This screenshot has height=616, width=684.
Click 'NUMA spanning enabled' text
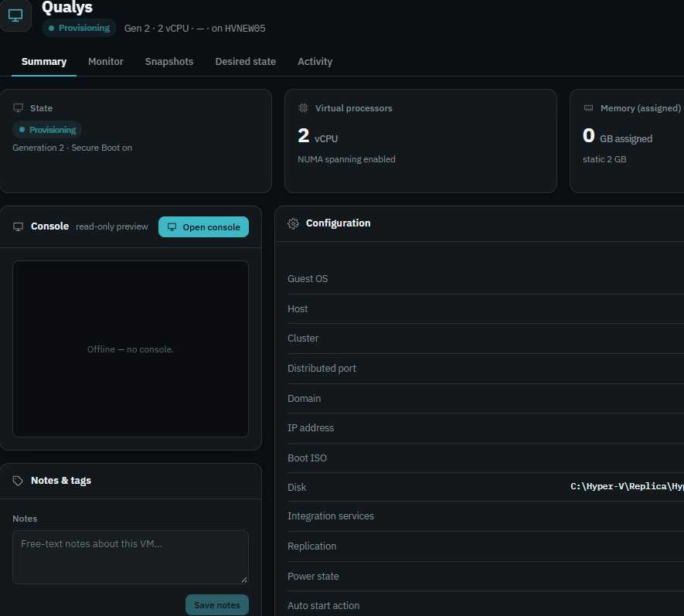point(347,159)
